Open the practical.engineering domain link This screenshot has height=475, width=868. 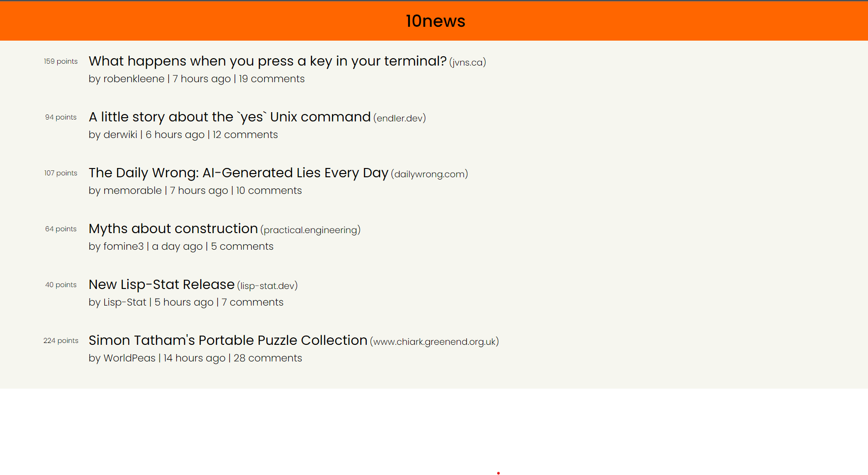pos(310,230)
